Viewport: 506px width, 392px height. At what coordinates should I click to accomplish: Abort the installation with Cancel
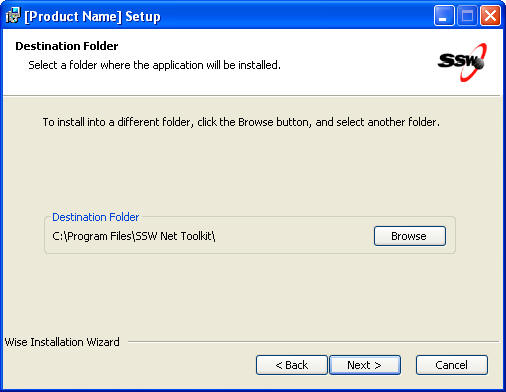[452, 365]
